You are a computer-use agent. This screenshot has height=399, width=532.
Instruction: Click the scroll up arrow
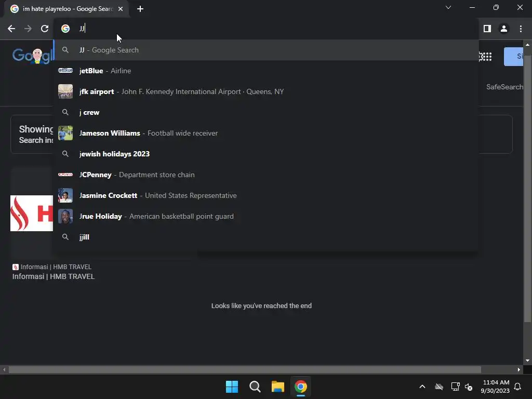point(527,45)
